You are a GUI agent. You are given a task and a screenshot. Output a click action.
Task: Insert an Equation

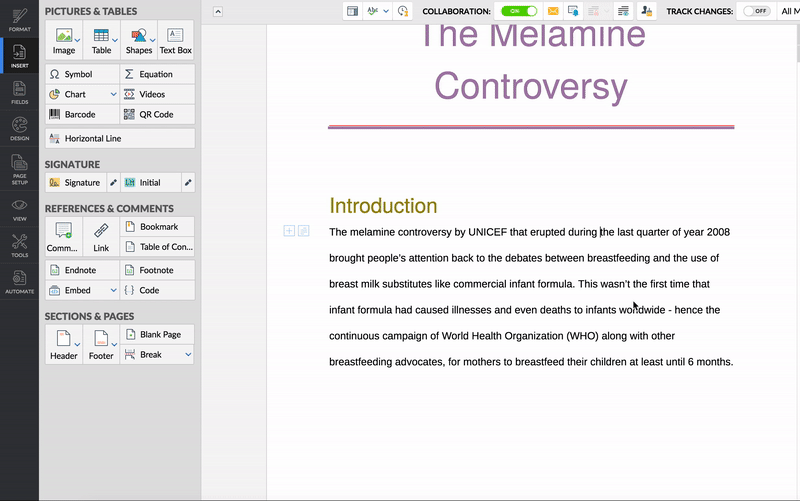point(157,74)
